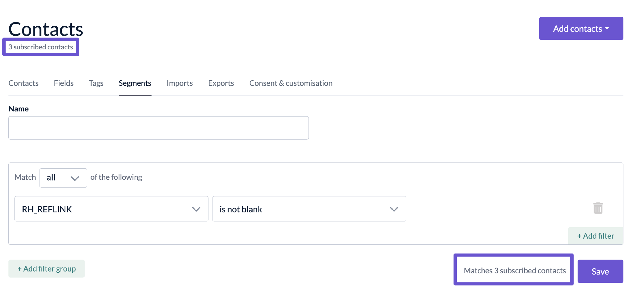Screen dimensions: 644x304
Task: Delete the RH_REFLINK filter with trash icon
Action: (x=598, y=208)
